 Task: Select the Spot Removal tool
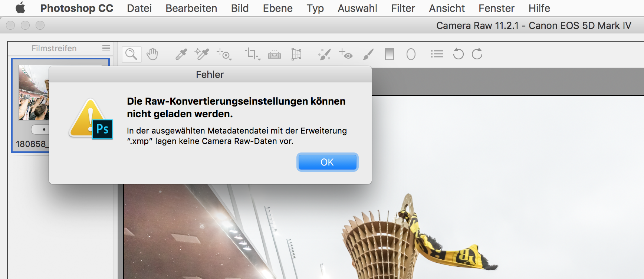click(324, 54)
